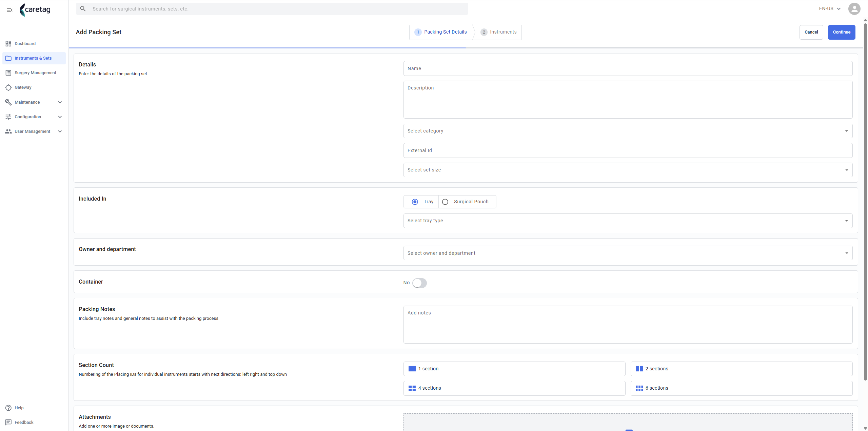Image resolution: width=868 pixels, height=431 pixels.
Task: Click the Cancel button
Action: coord(811,32)
